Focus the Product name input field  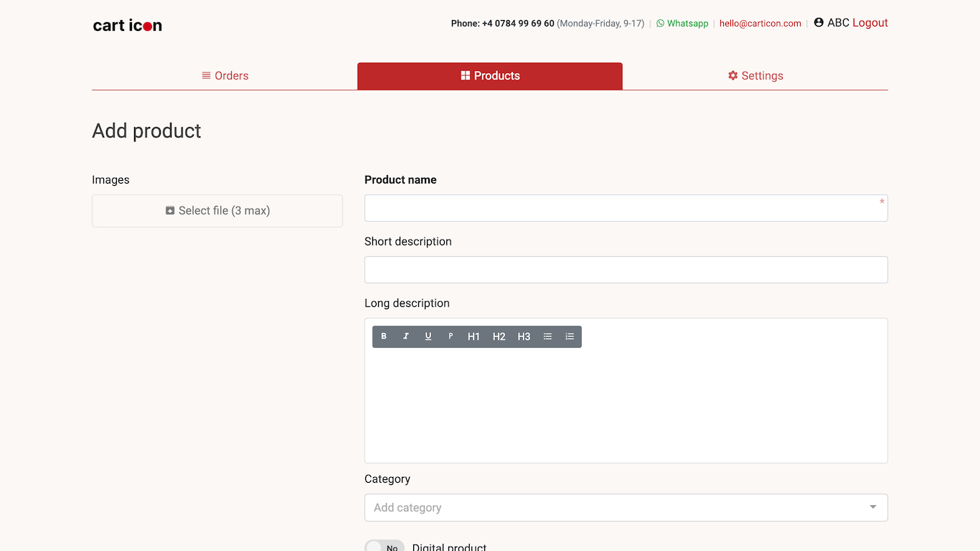626,208
